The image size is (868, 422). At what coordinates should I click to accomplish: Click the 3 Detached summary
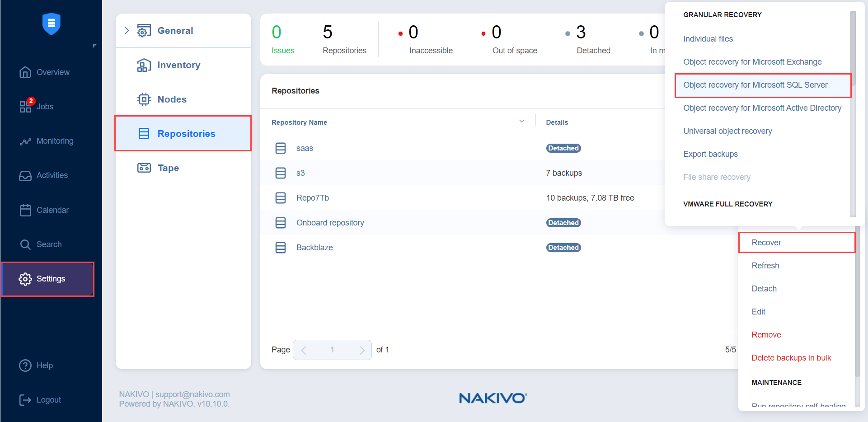pos(588,40)
